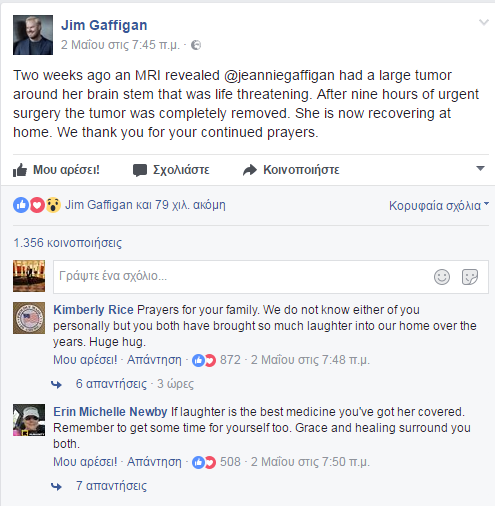495x506 pixels.
Task: Click the comment speech bubble icon
Action: (x=140, y=170)
